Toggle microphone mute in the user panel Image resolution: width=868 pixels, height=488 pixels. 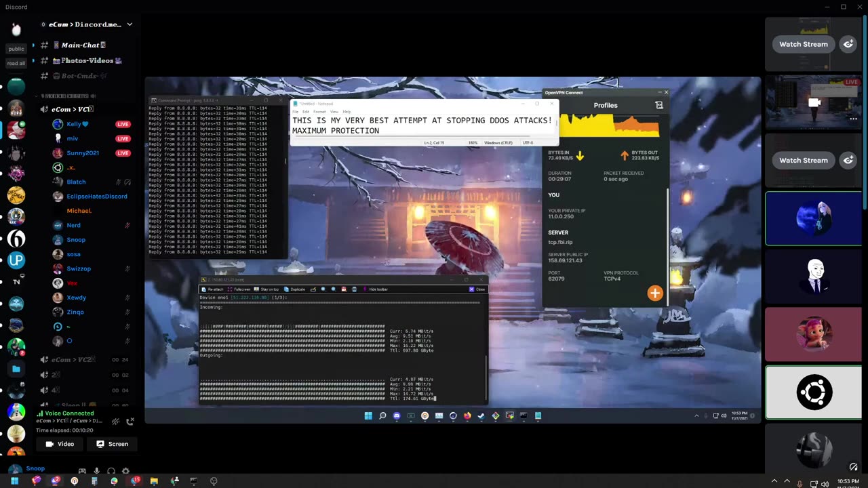click(96, 471)
